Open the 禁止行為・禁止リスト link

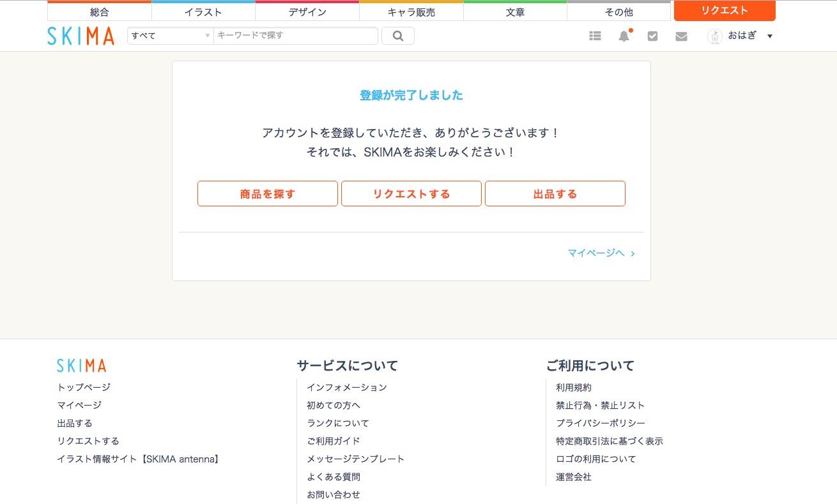pos(601,405)
